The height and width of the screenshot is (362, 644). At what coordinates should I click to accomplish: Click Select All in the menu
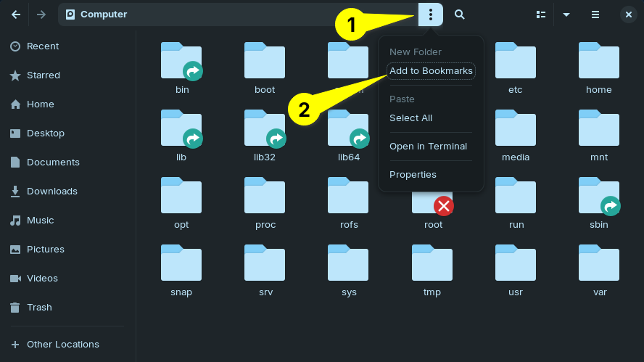coord(410,118)
